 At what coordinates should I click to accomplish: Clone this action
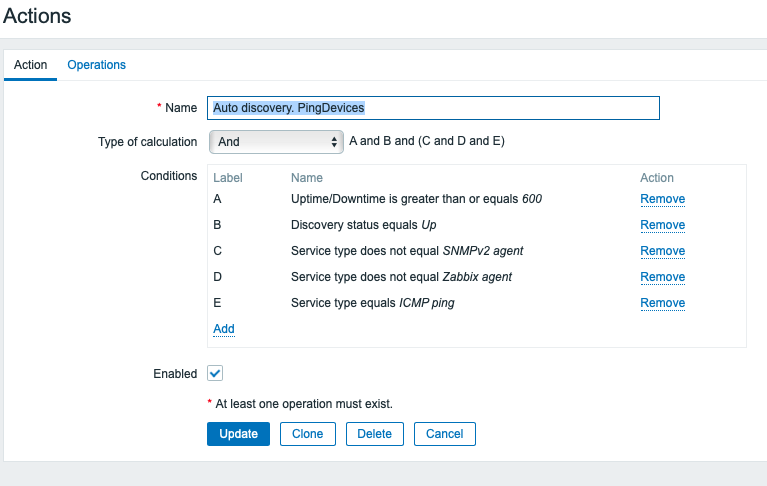click(307, 434)
